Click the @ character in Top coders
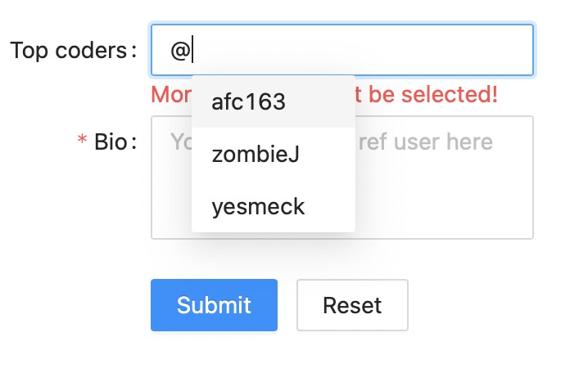 click(180, 51)
